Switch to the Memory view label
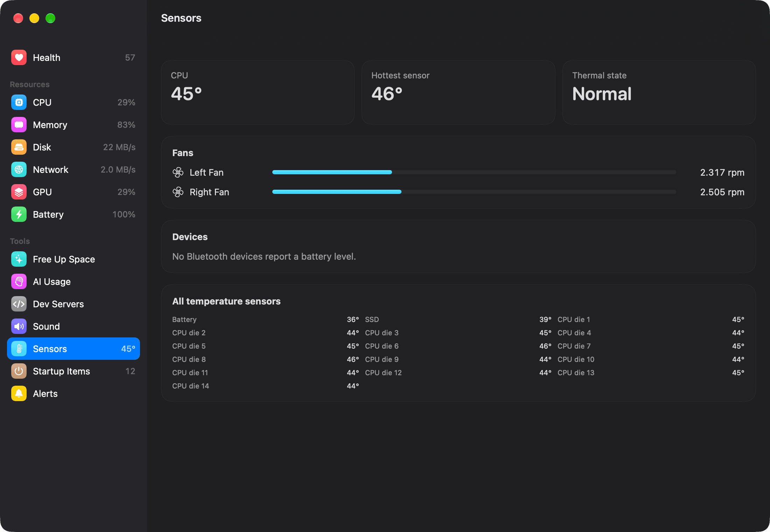The width and height of the screenshot is (770, 532). (50, 125)
